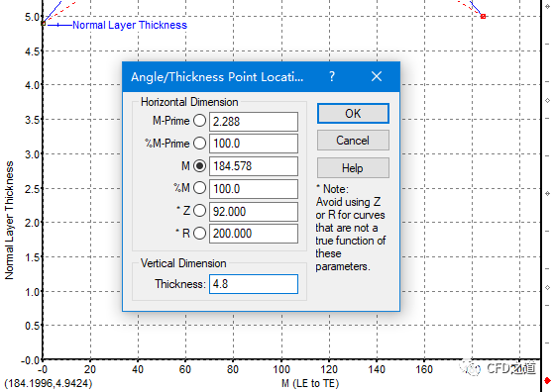Click the %M-Prime field showing 100.0

pyautogui.click(x=254, y=144)
